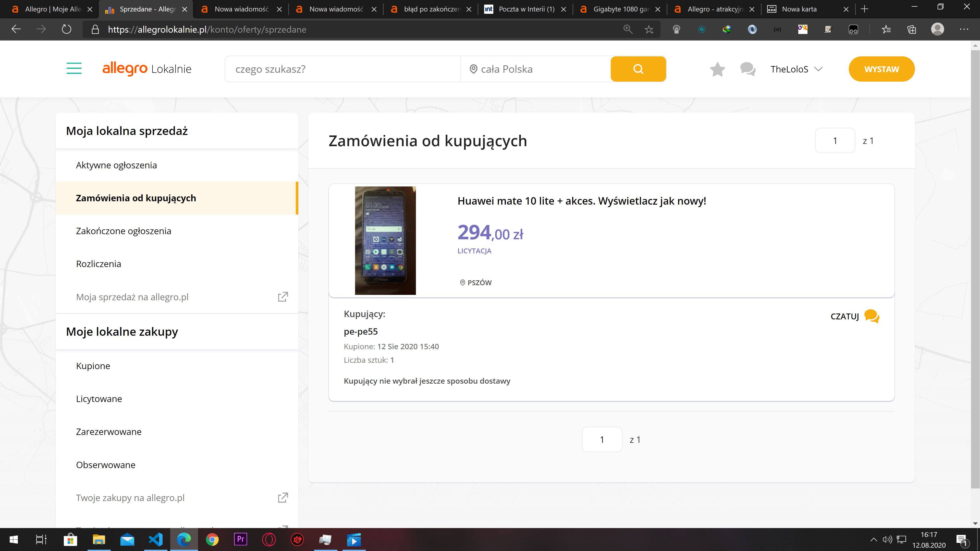Screen dimensions: 980x551
Task: Open favorites star icon in header
Action: point(717,69)
